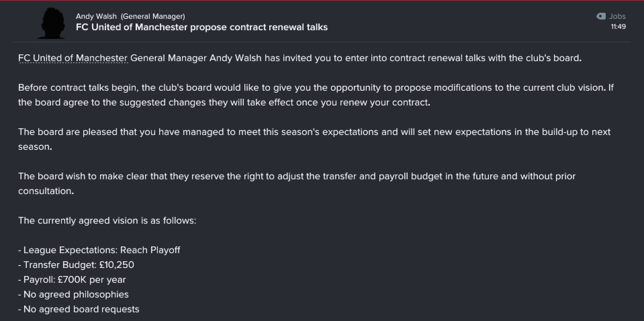
Task: Click the 11:49 message timestamp
Action: click(x=618, y=27)
